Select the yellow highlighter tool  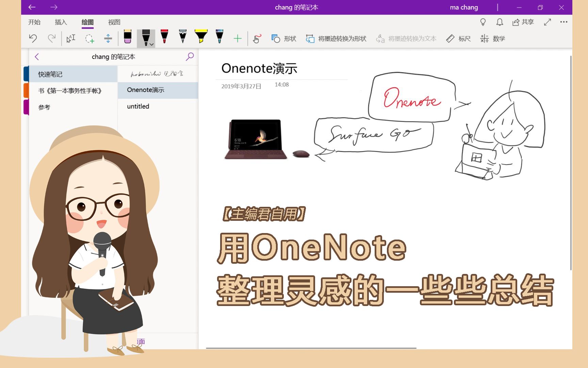point(201,36)
